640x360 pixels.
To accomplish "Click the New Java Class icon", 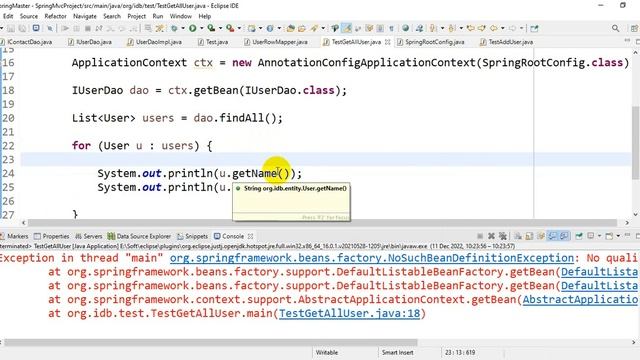I will pyautogui.click(x=270, y=28).
